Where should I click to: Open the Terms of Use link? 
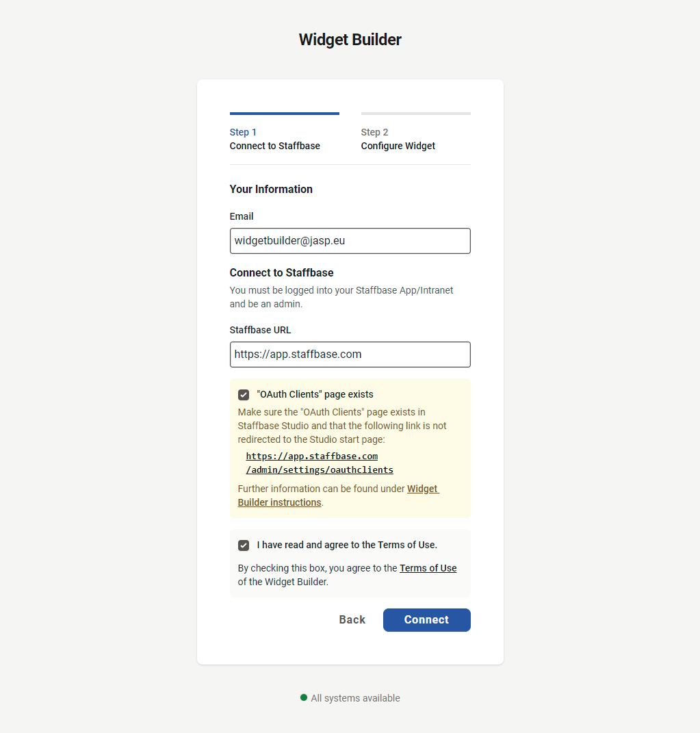[428, 567]
